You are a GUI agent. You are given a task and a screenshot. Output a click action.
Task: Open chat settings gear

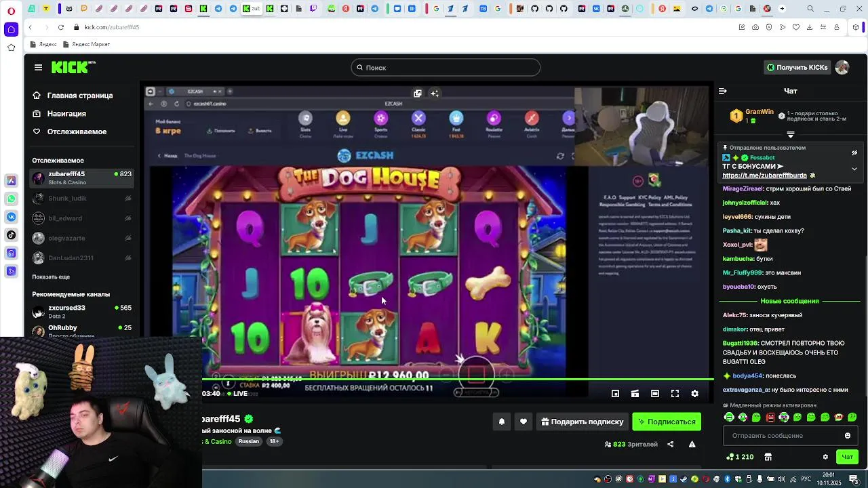825,457
